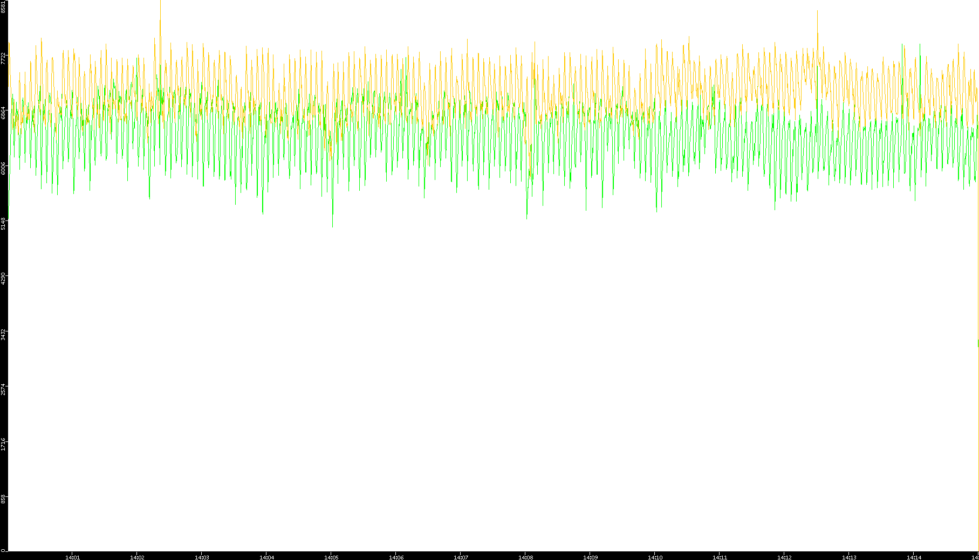
Task: Click the 6864 vertical axis label
Action: click(4, 113)
